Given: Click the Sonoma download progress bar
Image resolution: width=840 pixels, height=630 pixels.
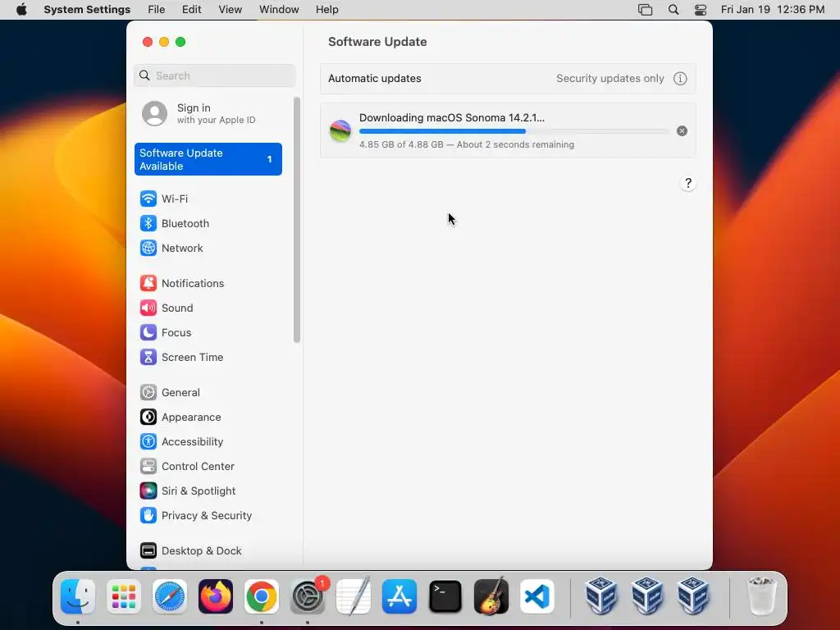Looking at the screenshot, I should [514, 131].
